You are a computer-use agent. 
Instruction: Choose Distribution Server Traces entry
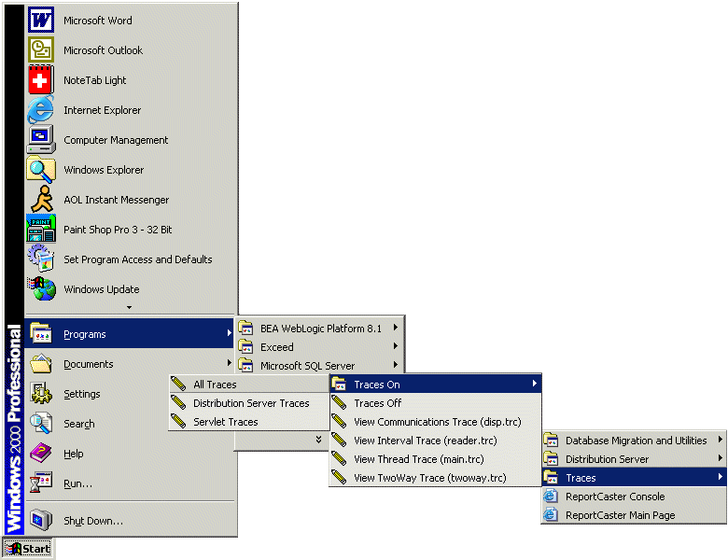249,402
